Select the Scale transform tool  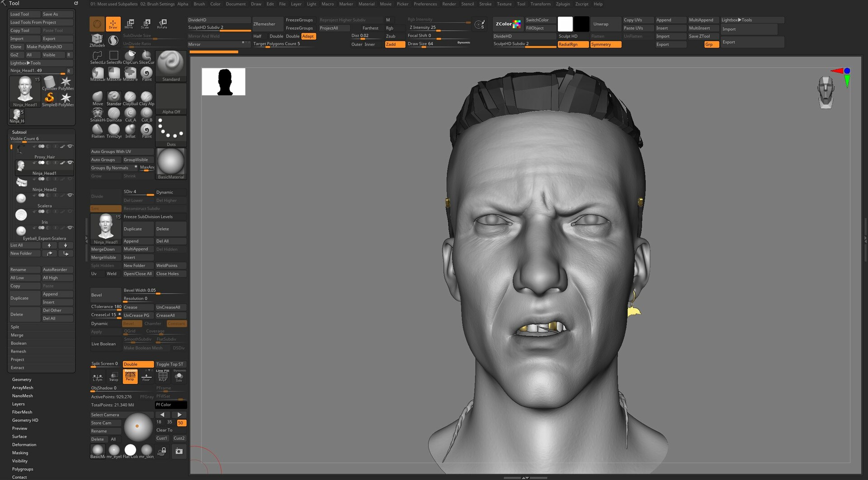coord(146,24)
